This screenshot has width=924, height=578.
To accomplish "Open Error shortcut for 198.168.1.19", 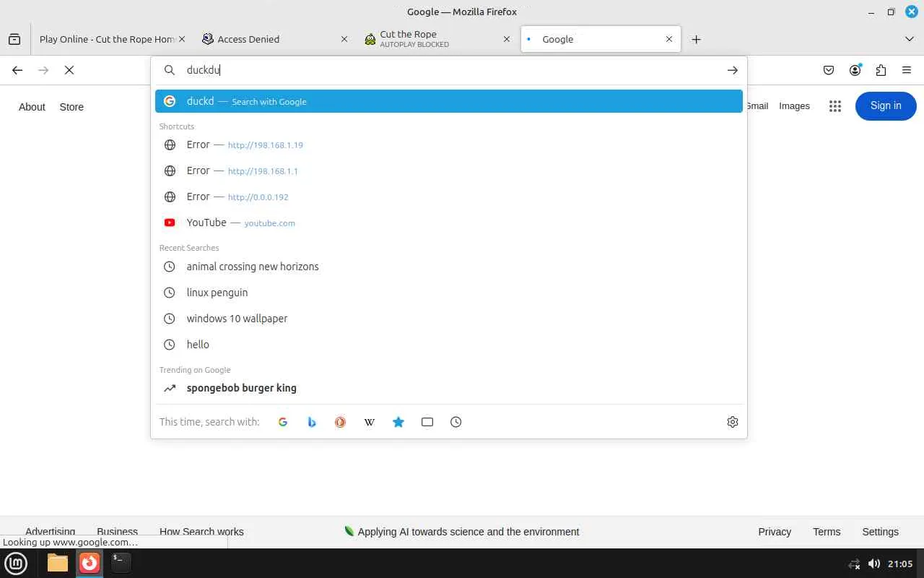I will point(449,144).
